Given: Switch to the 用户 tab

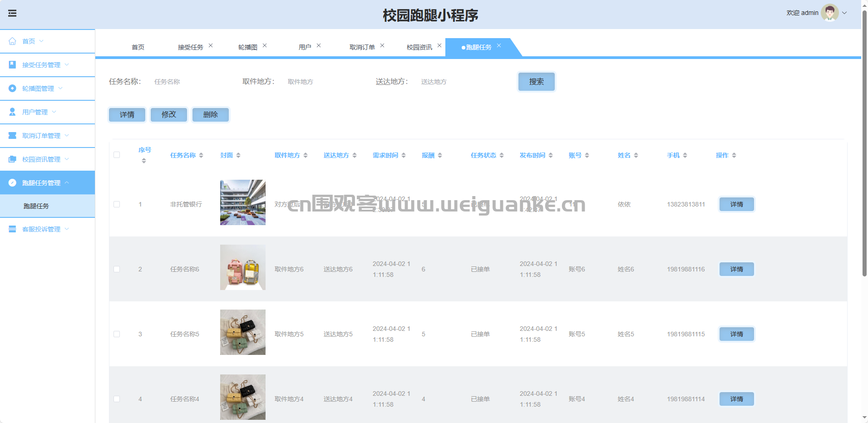Looking at the screenshot, I should coord(305,47).
